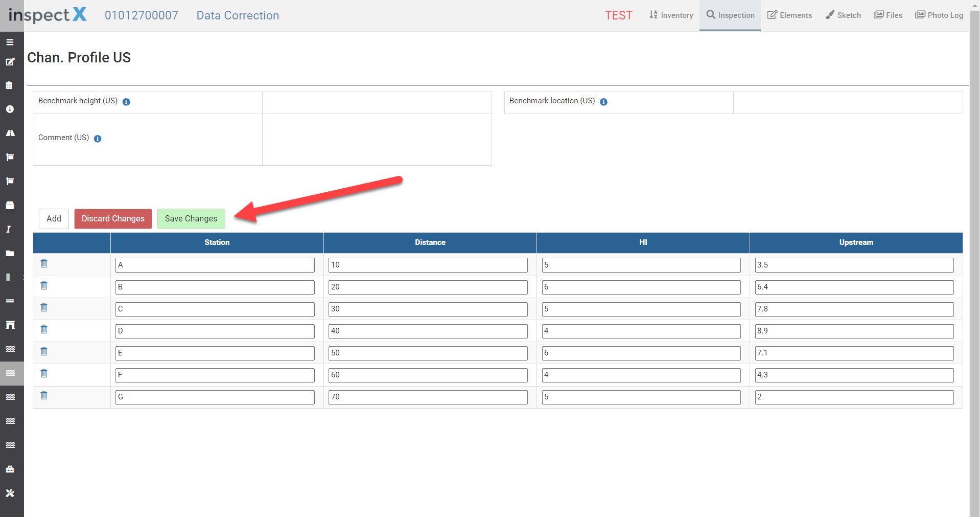
Task: Click the Distance column header
Action: (430, 243)
